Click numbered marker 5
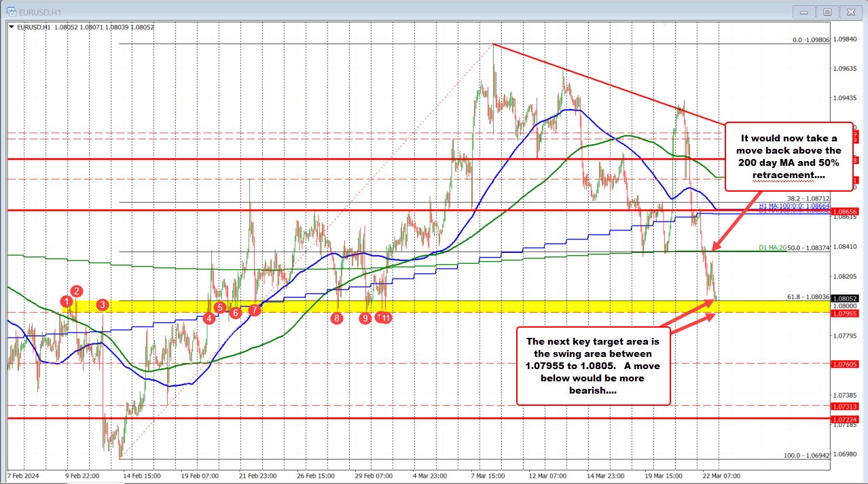Viewport: 868px width, 484px height. (x=219, y=307)
